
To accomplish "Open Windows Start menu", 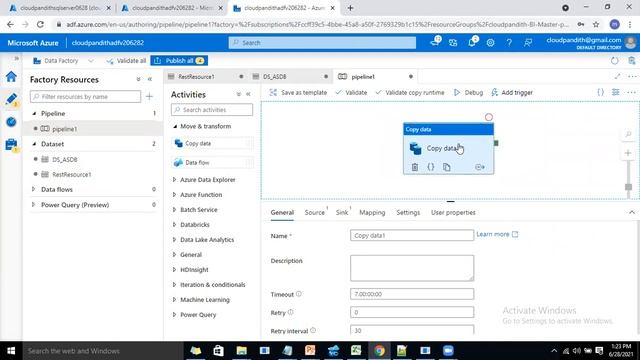I will click(x=11, y=351).
